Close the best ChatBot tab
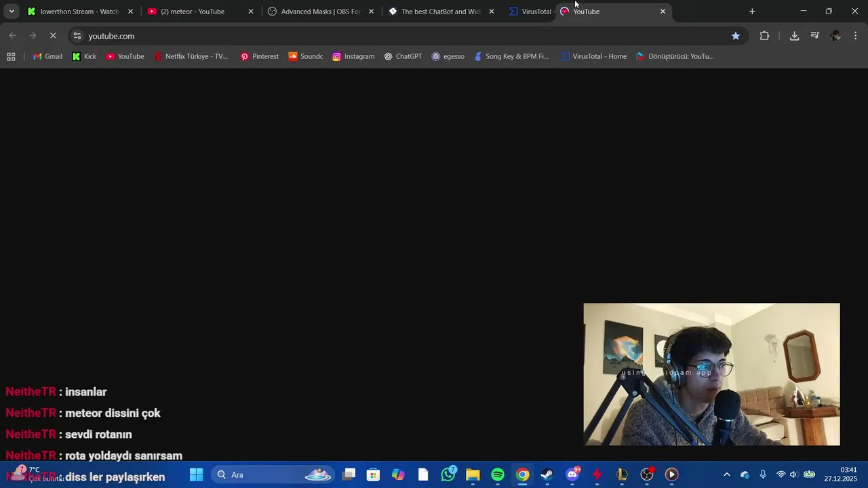This screenshot has height=488, width=868. [492, 12]
